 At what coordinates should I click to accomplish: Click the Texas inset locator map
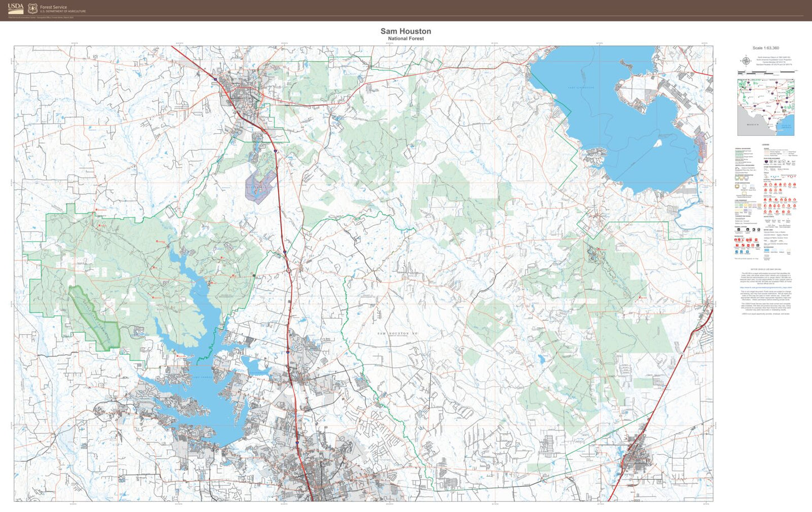coord(766,107)
